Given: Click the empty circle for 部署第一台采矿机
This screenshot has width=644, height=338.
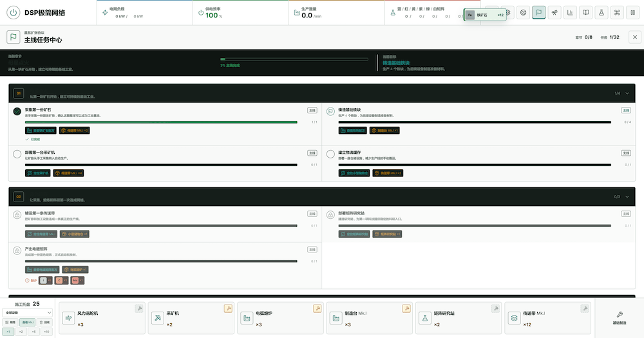Looking at the screenshot, I should 17,154.
